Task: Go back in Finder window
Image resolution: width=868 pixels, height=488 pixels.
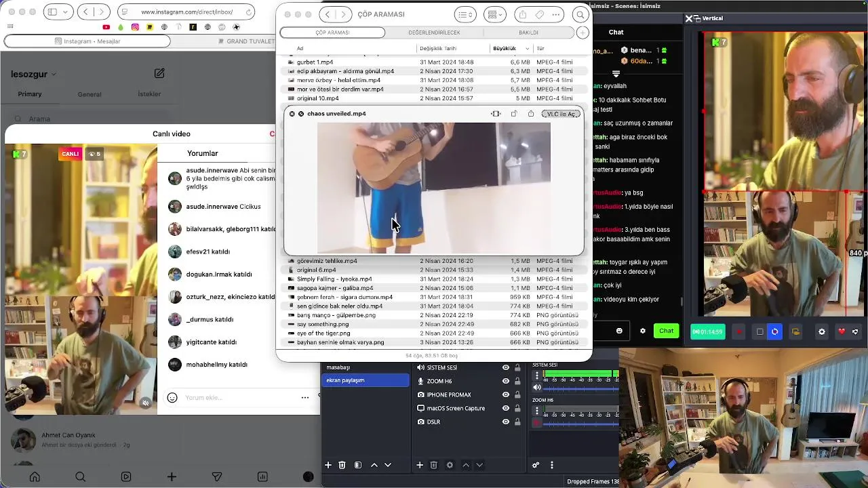Action: (328, 14)
